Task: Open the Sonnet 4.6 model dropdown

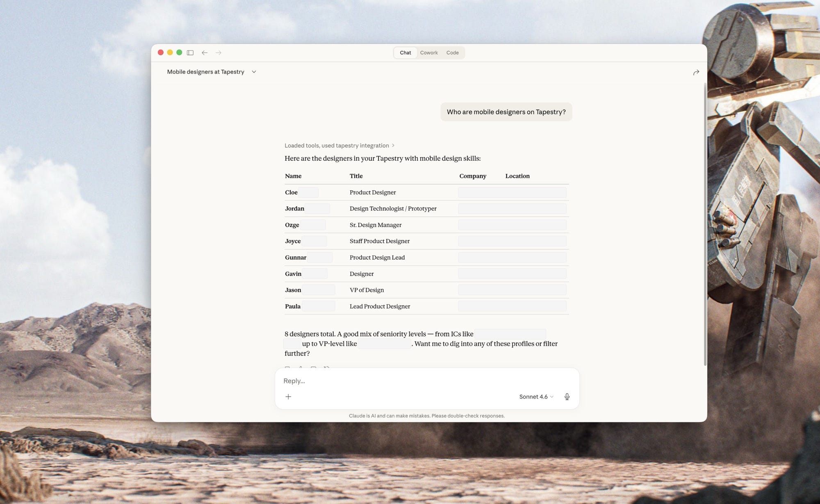Action: coord(536,397)
